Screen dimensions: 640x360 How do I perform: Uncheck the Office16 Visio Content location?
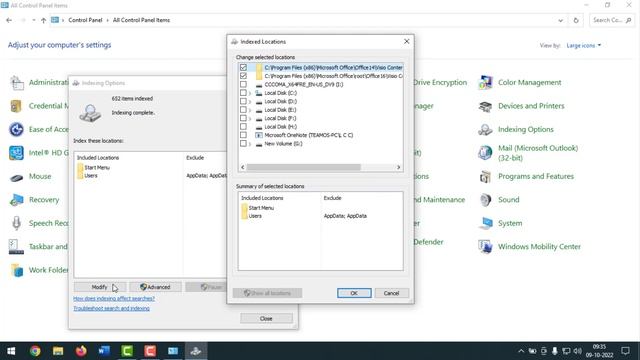243,76
